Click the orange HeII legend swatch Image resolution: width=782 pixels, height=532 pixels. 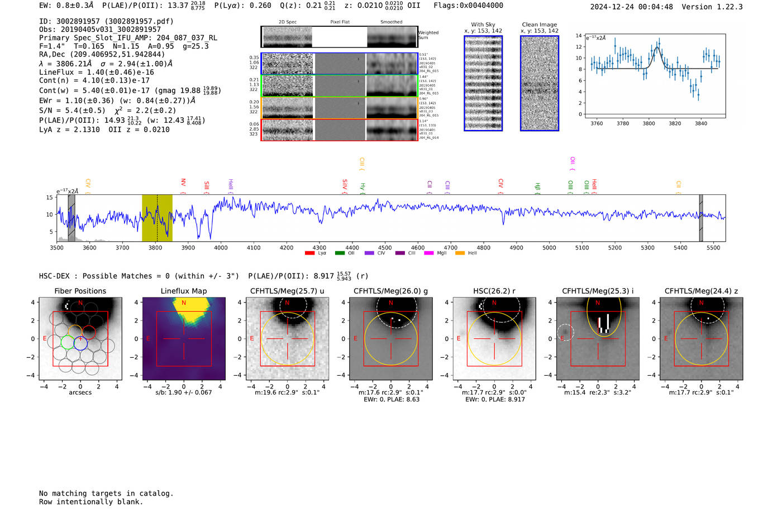pyautogui.click(x=460, y=253)
